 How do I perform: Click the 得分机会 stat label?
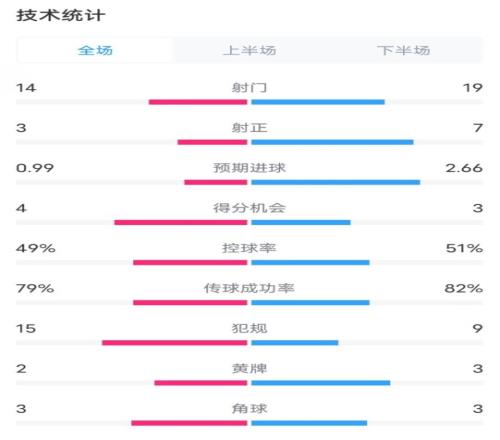(x=249, y=208)
